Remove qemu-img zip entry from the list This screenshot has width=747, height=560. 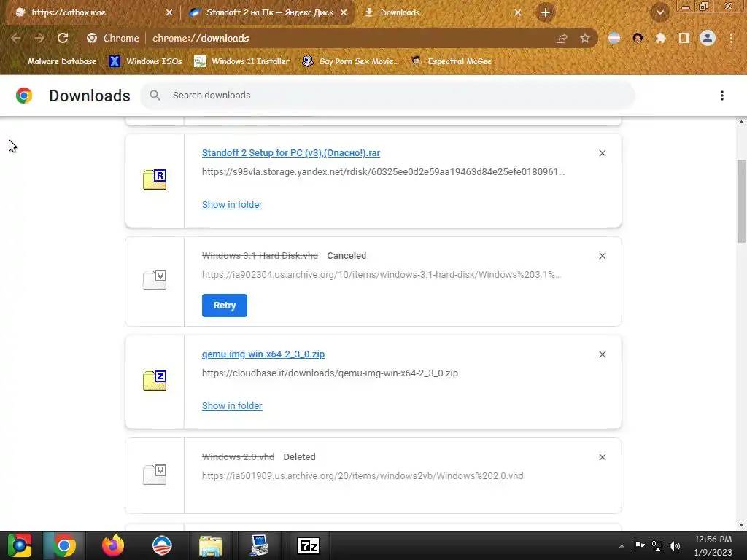(603, 355)
